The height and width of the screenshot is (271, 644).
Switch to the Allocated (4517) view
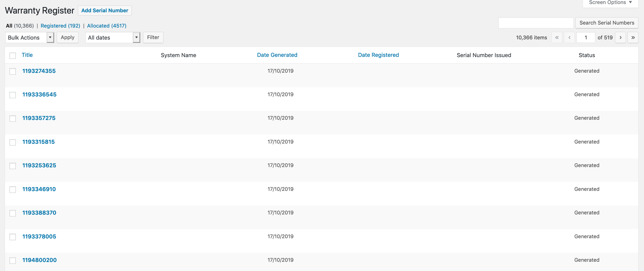(107, 26)
